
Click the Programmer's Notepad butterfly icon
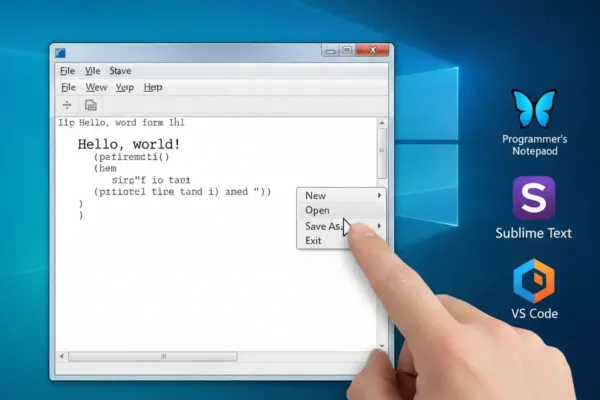[534, 108]
